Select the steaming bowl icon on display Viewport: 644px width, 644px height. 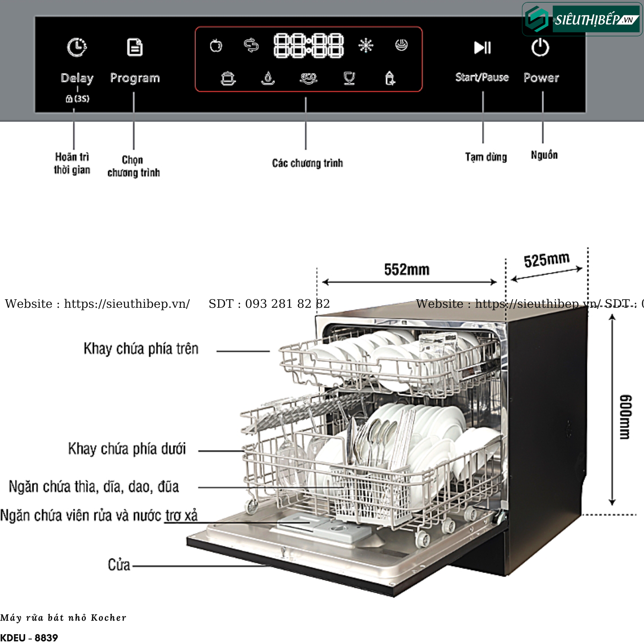pyautogui.click(x=401, y=45)
